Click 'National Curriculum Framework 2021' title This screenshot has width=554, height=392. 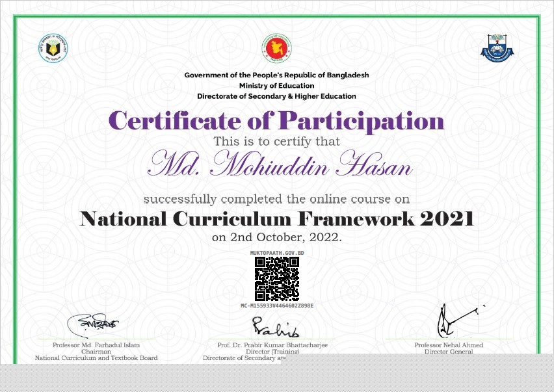click(276, 218)
